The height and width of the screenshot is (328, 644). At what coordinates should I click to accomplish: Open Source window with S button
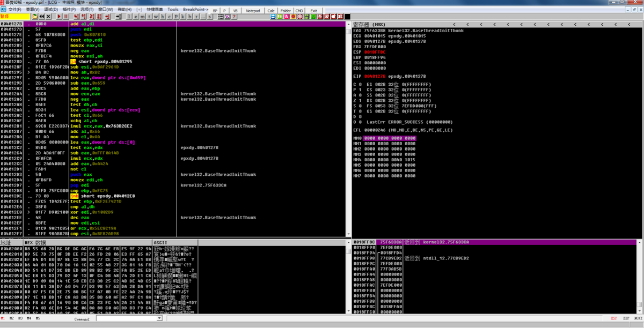pos(209,17)
